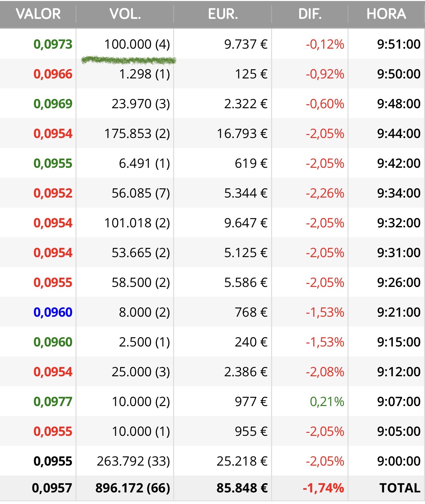This screenshot has height=504, width=425.
Task: Select the total -1,74% difference
Action: (x=323, y=488)
